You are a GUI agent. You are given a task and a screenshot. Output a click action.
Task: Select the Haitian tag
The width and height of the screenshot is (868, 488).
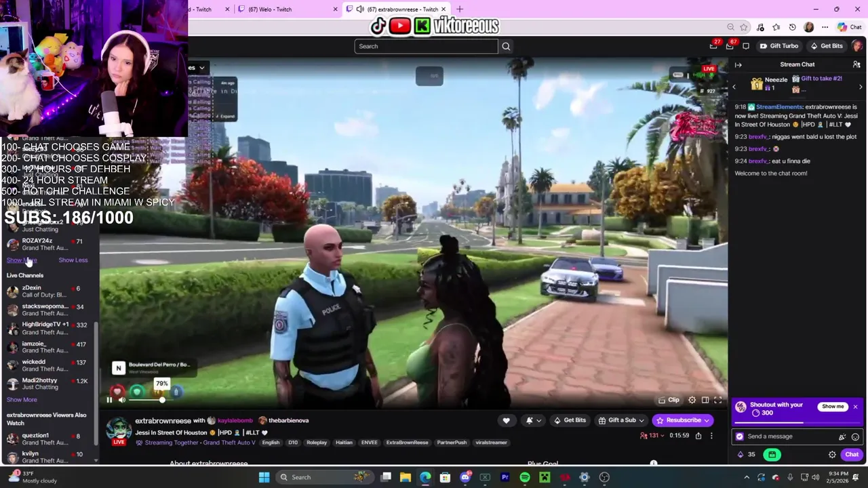tap(344, 443)
